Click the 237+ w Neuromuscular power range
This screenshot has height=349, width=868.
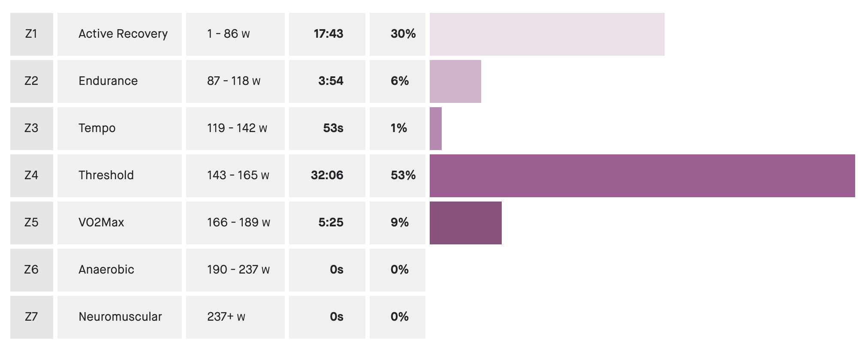click(226, 317)
